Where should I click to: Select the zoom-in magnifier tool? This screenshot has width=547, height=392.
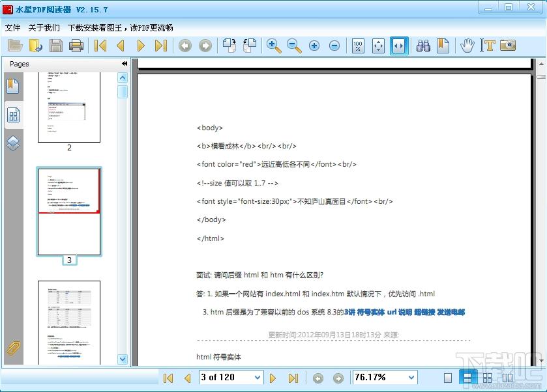pyautogui.click(x=274, y=46)
